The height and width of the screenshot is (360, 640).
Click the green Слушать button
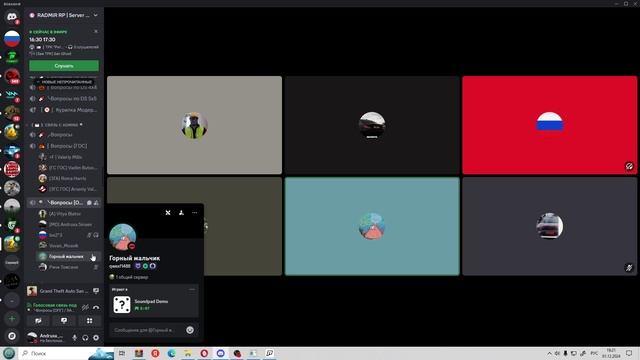tap(64, 66)
